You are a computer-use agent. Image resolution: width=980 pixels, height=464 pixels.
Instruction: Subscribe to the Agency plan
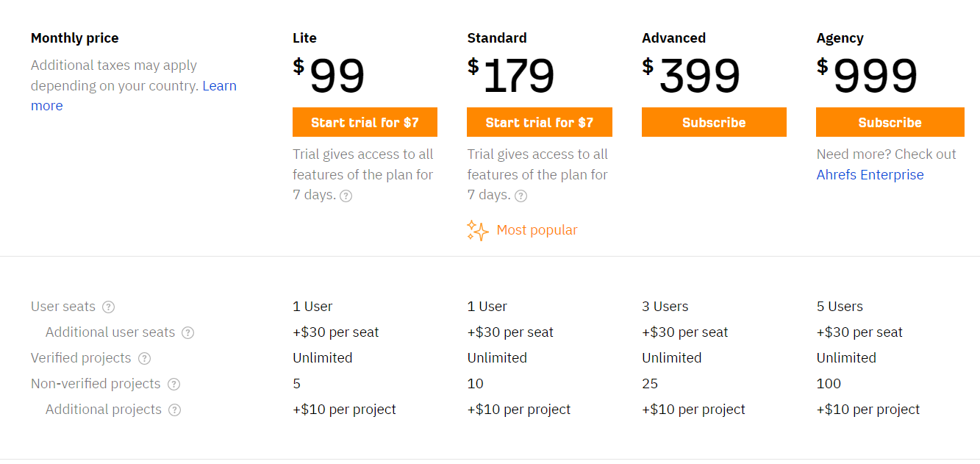click(x=890, y=122)
